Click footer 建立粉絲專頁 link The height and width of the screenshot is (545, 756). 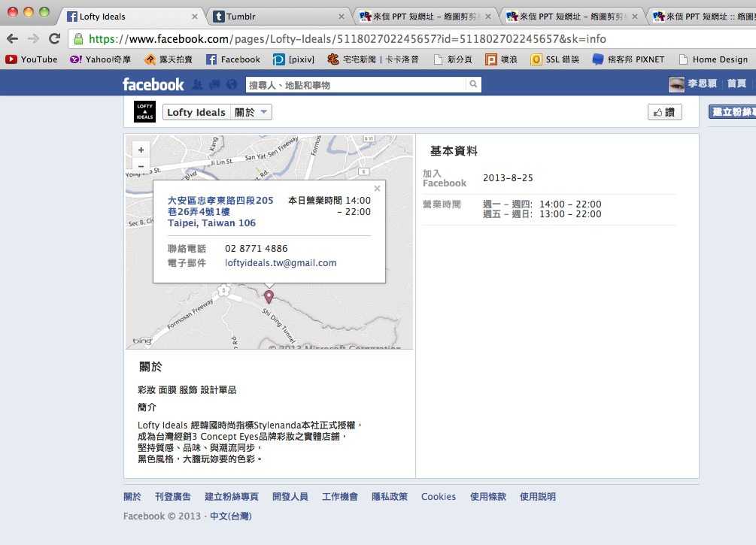point(232,496)
